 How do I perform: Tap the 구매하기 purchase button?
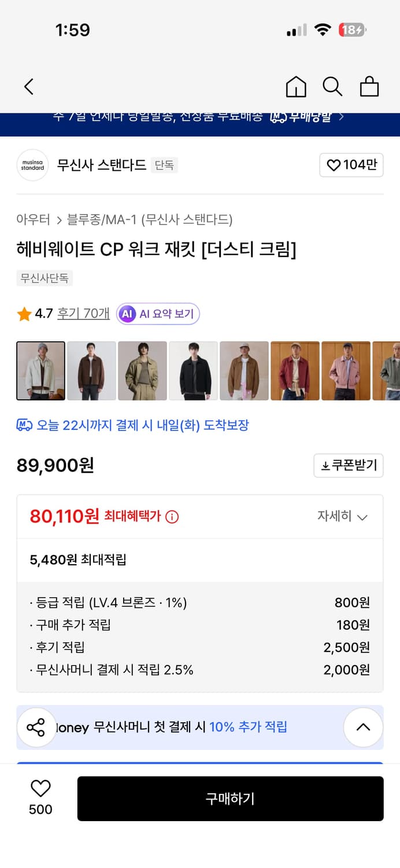231,799
